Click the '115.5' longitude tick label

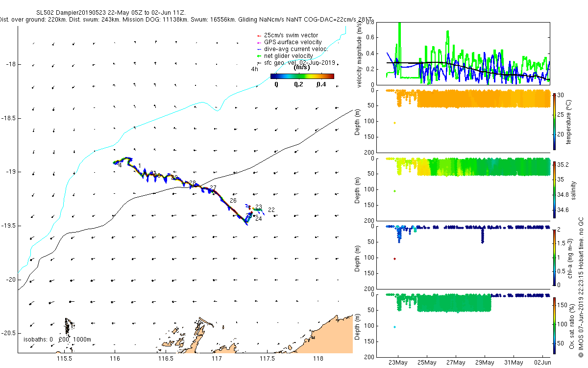pyautogui.click(x=64, y=359)
